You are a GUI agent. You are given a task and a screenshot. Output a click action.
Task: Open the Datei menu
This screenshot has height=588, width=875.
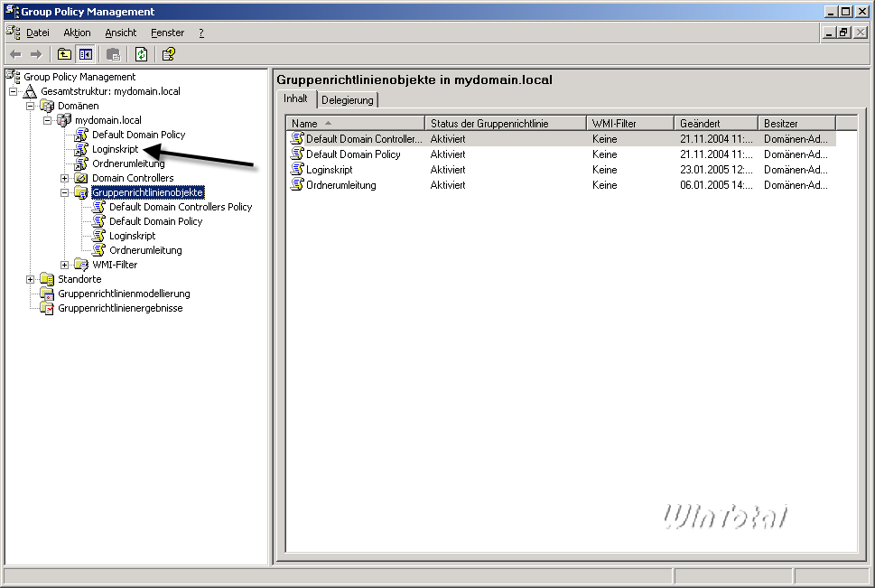pos(38,33)
